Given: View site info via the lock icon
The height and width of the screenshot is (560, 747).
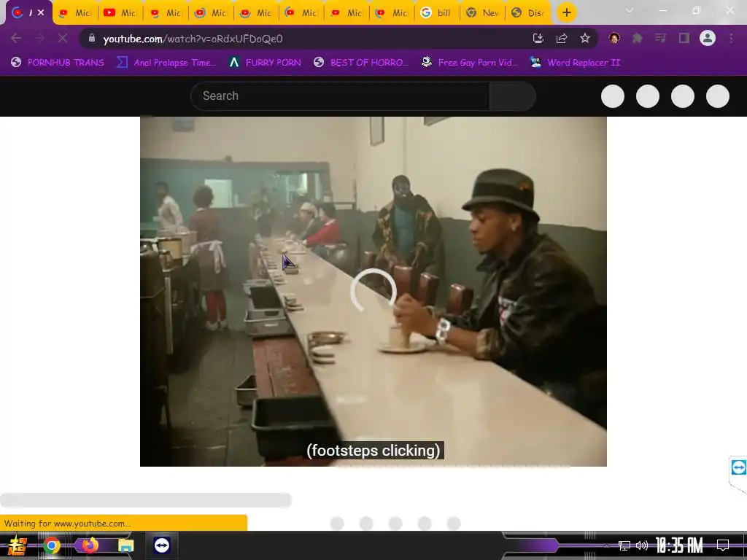Looking at the screenshot, I should (x=92, y=38).
